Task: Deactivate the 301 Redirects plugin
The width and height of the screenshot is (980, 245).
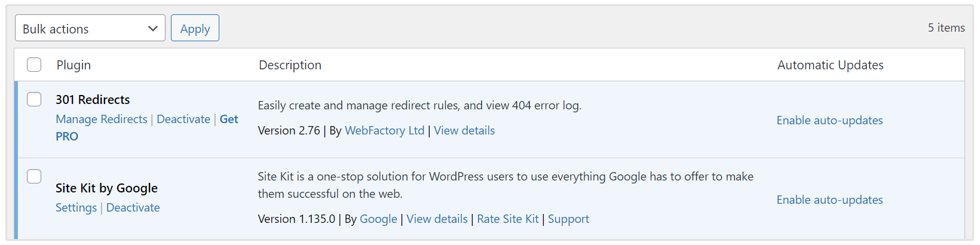Action: click(x=183, y=119)
